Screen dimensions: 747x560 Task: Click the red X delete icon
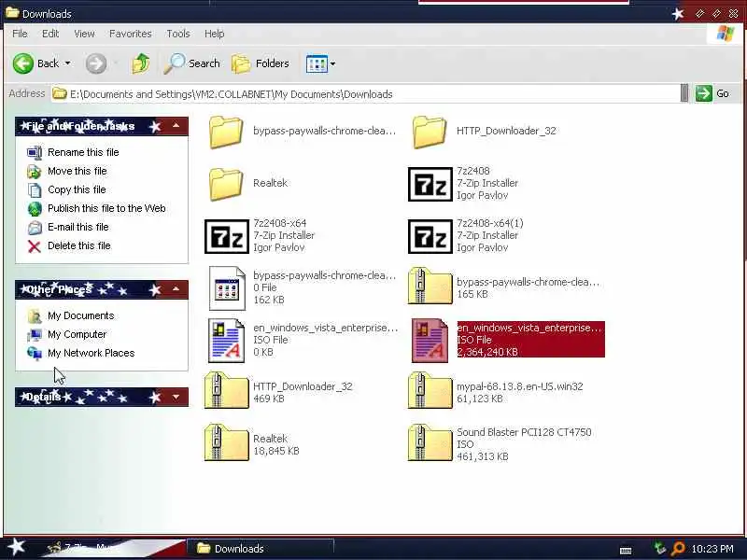pos(35,246)
